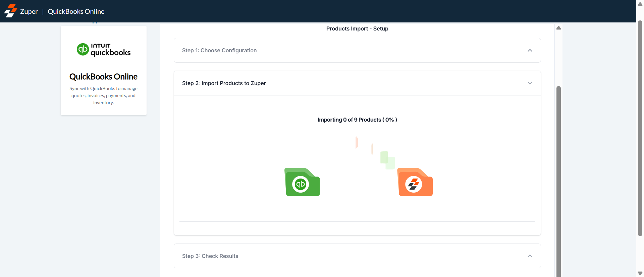Click the Importing 0 of 9 Products status
This screenshot has width=644, height=277.
click(x=357, y=120)
